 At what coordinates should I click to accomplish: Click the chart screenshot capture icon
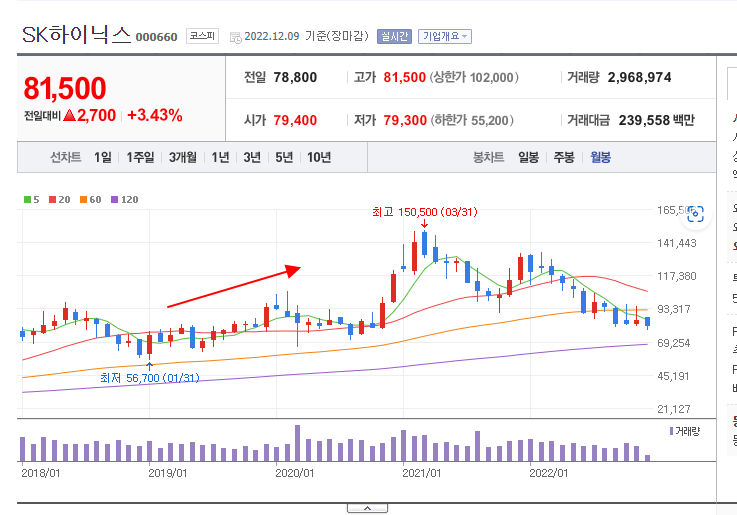(695, 214)
